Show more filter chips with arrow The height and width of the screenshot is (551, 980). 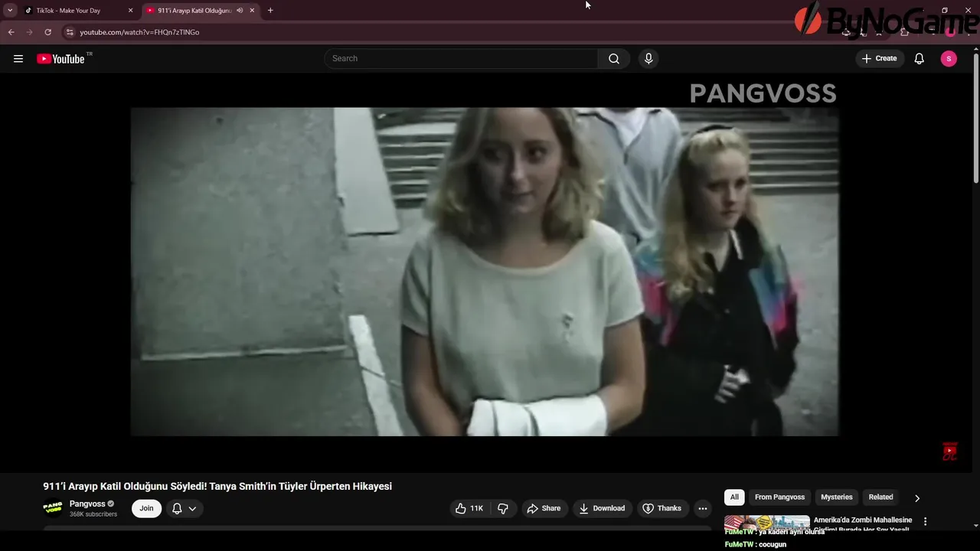917,498
